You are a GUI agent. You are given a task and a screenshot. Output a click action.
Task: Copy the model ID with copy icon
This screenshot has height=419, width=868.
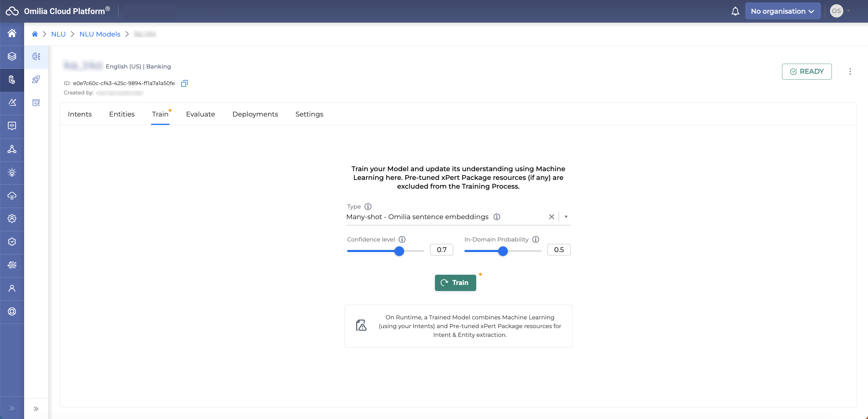point(184,83)
